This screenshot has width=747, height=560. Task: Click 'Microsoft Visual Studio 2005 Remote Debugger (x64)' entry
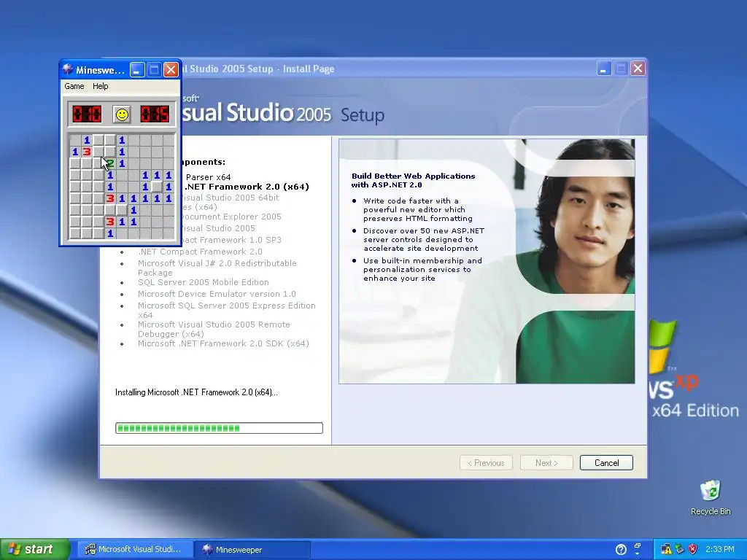[214, 329]
